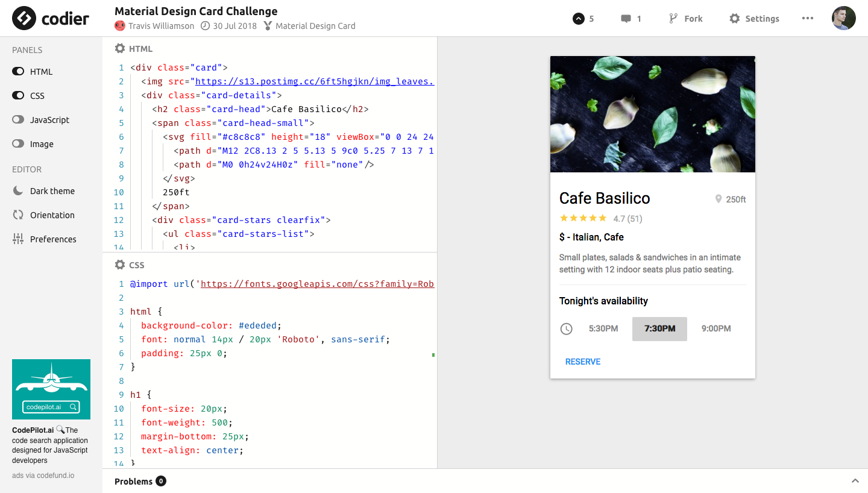This screenshot has height=493, width=868.
Task: Click the '250ft' distance on card
Action: (x=736, y=199)
